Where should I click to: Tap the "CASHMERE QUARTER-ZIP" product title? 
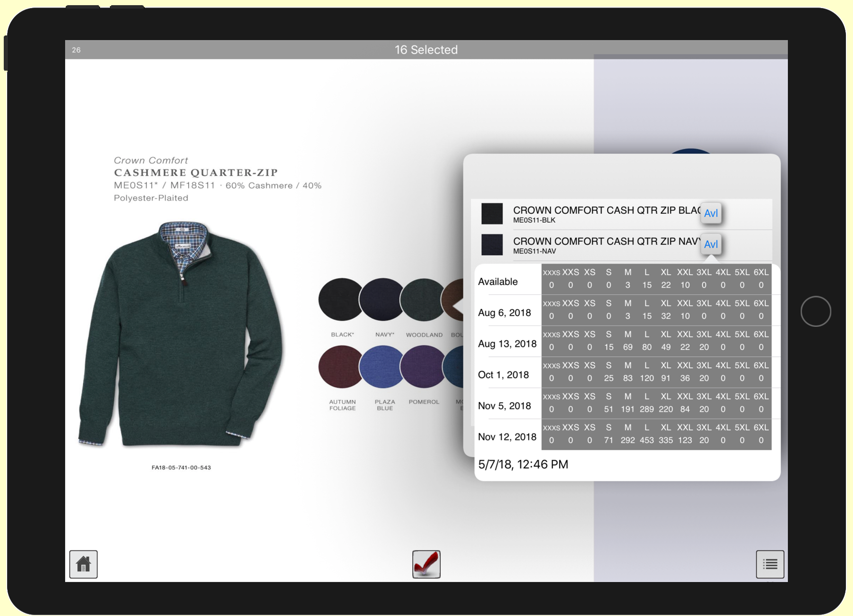(x=196, y=172)
